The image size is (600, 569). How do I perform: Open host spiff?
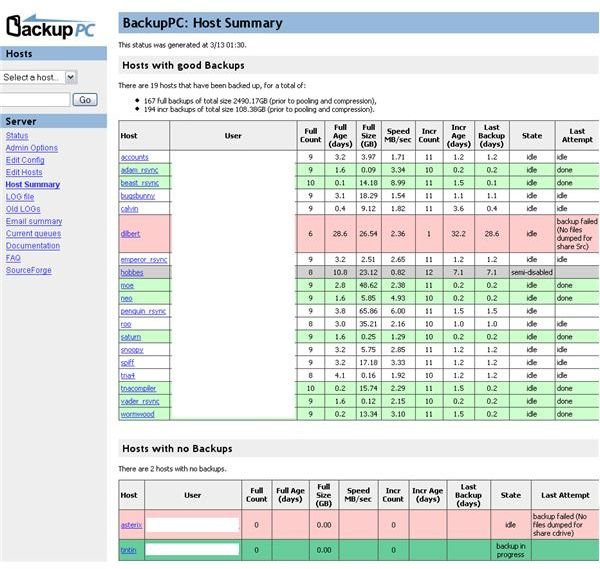tap(127, 362)
